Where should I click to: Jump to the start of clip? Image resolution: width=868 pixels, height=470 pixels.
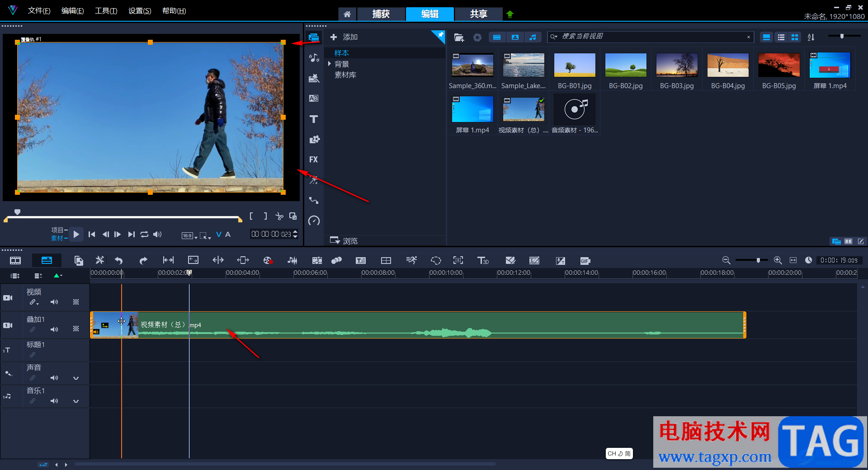pos(92,234)
